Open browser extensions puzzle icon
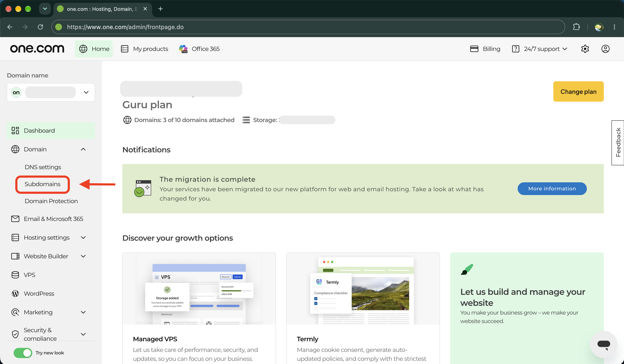Image resolution: width=624 pixels, height=364 pixels. (x=576, y=27)
